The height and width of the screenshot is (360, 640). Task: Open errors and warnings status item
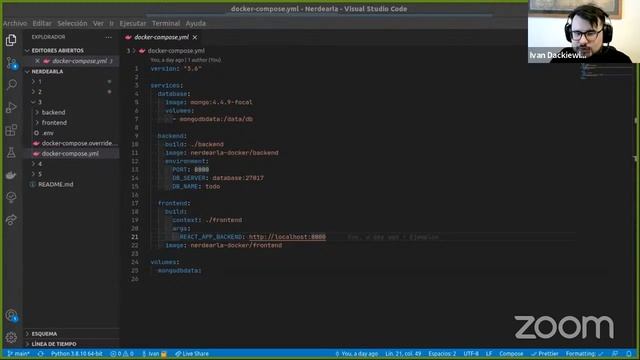pos(122,354)
